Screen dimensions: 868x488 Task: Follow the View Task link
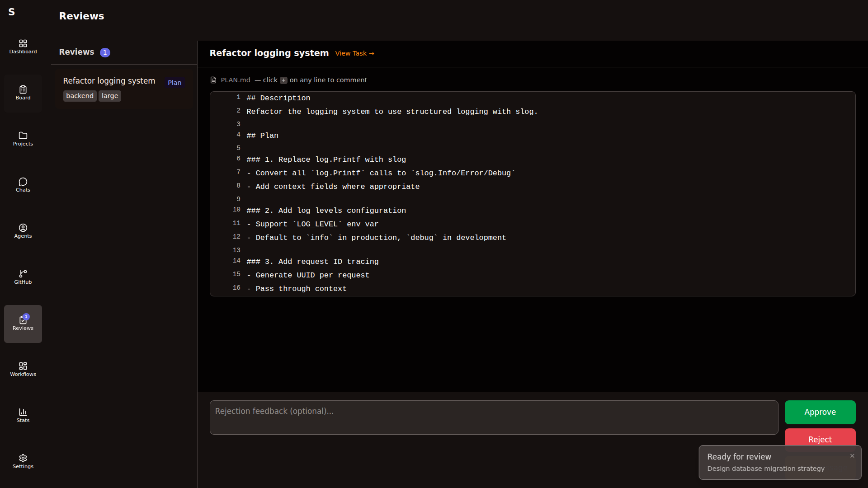click(354, 53)
